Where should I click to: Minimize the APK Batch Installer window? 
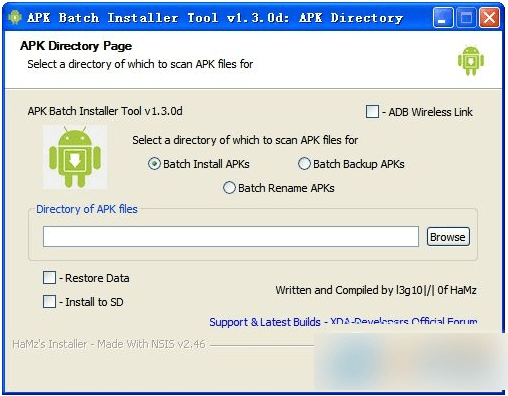click(443, 17)
